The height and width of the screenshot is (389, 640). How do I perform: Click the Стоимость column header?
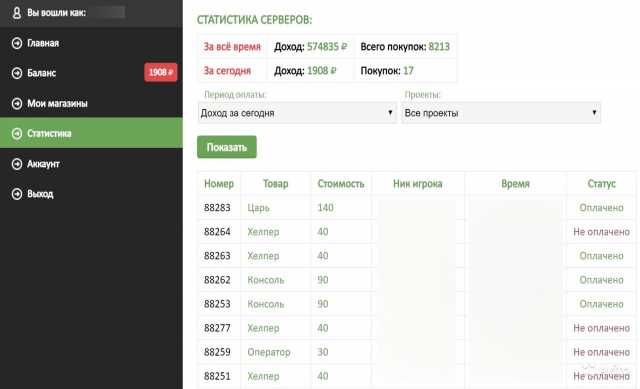(341, 184)
